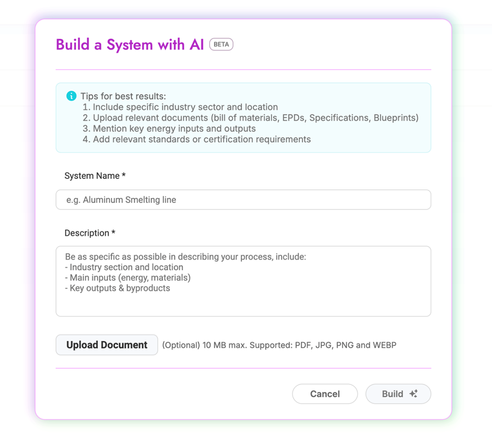Image resolution: width=492 pixels, height=448 pixels.
Task: Click the "Tips for best results" heading text
Action: coord(123,96)
